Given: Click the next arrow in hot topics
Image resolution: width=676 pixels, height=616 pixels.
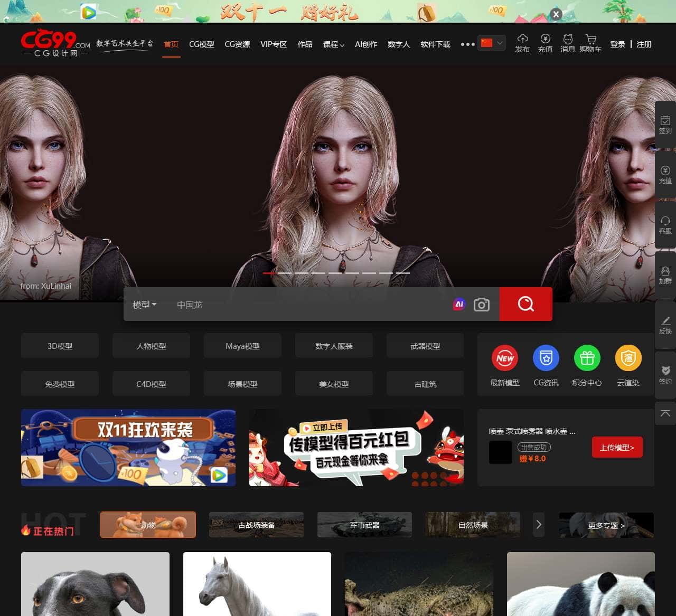Looking at the screenshot, I should click(x=539, y=525).
